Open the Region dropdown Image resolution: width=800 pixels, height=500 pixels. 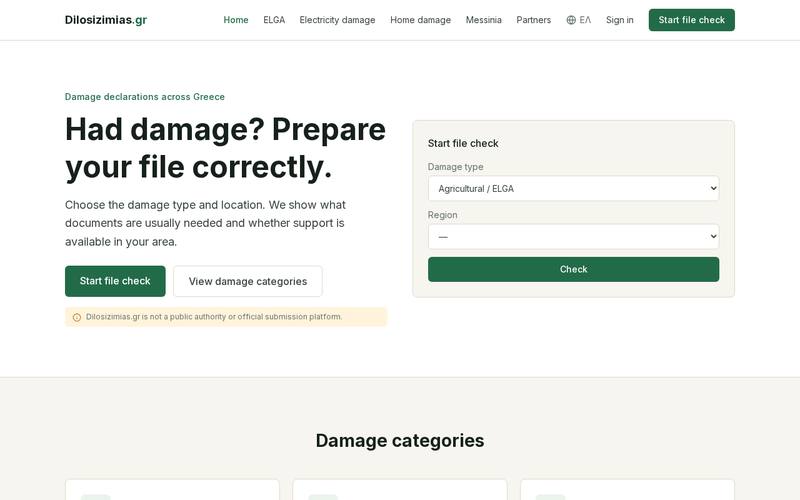tap(573, 236)
